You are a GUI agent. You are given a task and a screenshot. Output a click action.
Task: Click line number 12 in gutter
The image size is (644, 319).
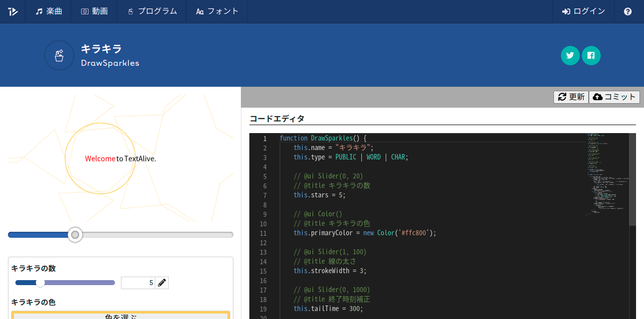pyautogui.click(x=263, y=243)
